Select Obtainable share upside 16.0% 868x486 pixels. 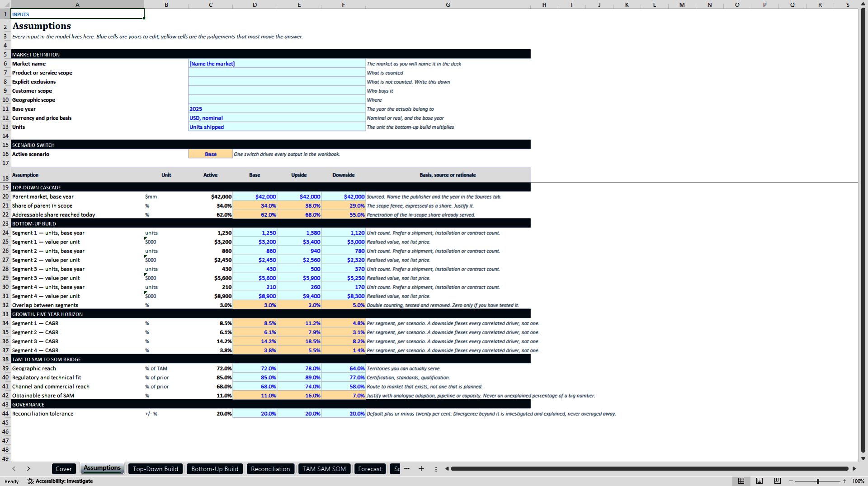[x=299, y=395]
